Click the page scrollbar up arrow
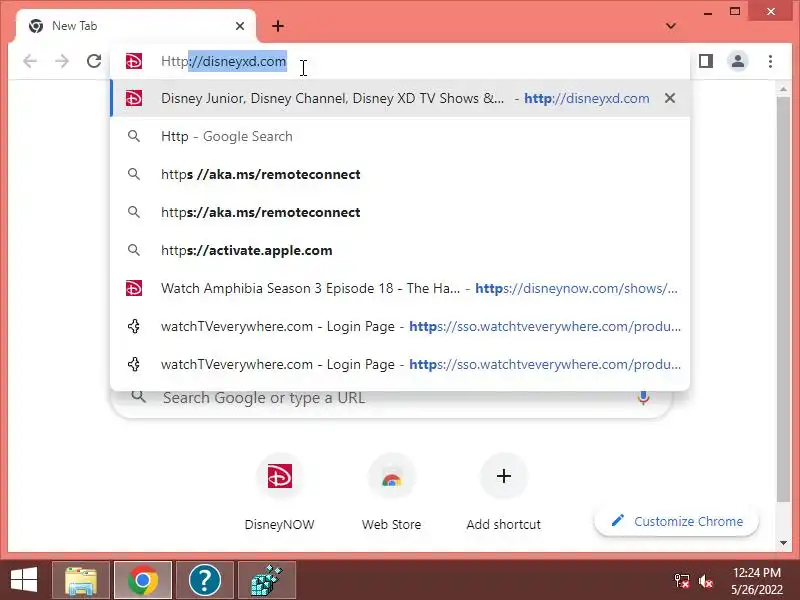The width and height of the screenshot is (800, 600). tap(784, 89)
